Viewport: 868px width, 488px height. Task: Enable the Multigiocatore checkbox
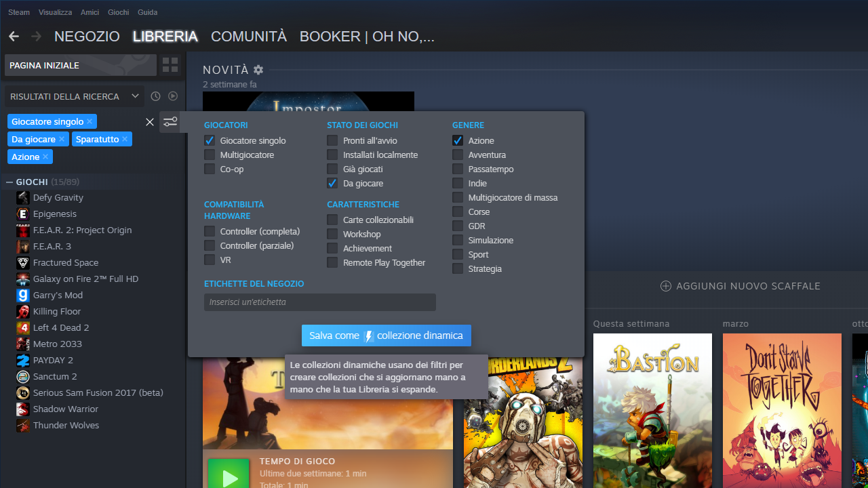click(210, 155)
